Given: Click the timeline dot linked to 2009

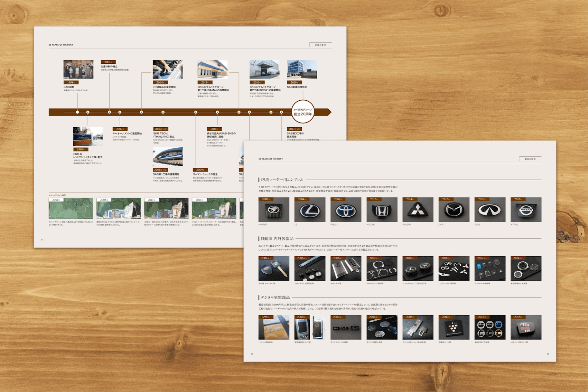Looking at the screenshot, I should tap(196, 112).
